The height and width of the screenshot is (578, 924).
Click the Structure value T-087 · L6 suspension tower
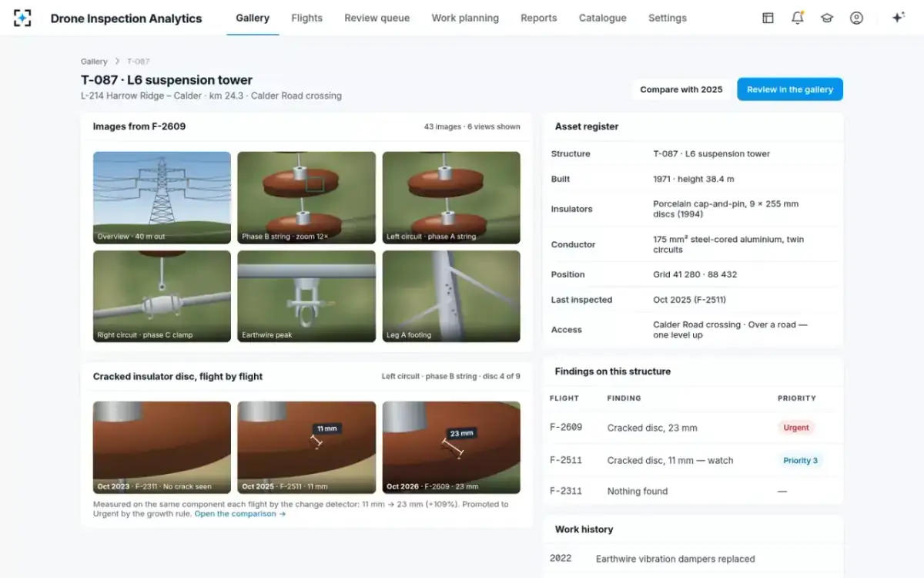click(711, 153)
